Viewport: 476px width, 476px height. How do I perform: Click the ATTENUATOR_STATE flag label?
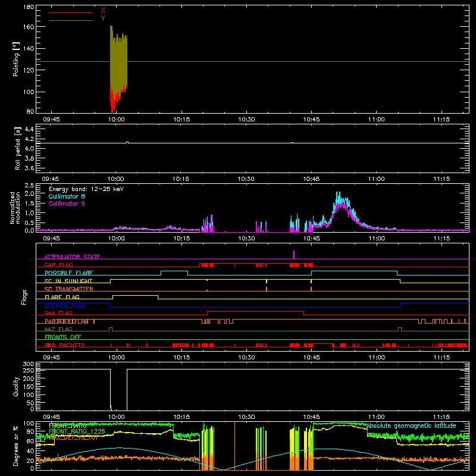point(72,257)
